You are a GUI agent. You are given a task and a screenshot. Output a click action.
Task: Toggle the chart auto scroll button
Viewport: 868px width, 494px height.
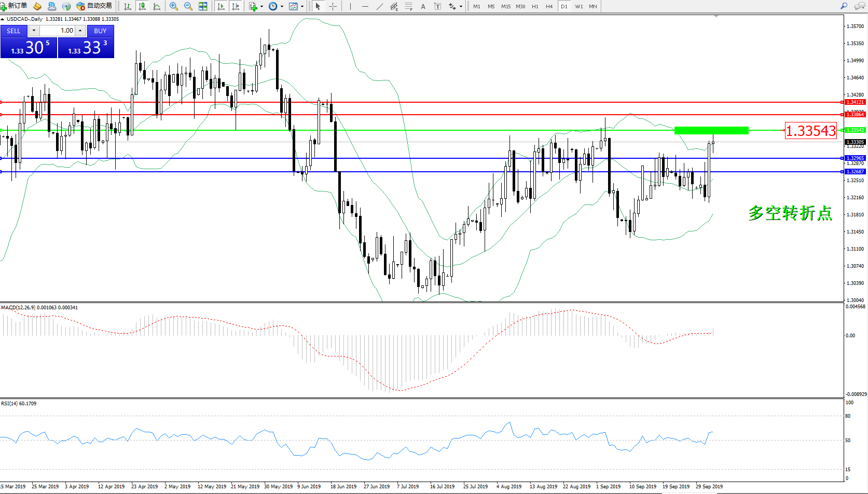[221, 6]
